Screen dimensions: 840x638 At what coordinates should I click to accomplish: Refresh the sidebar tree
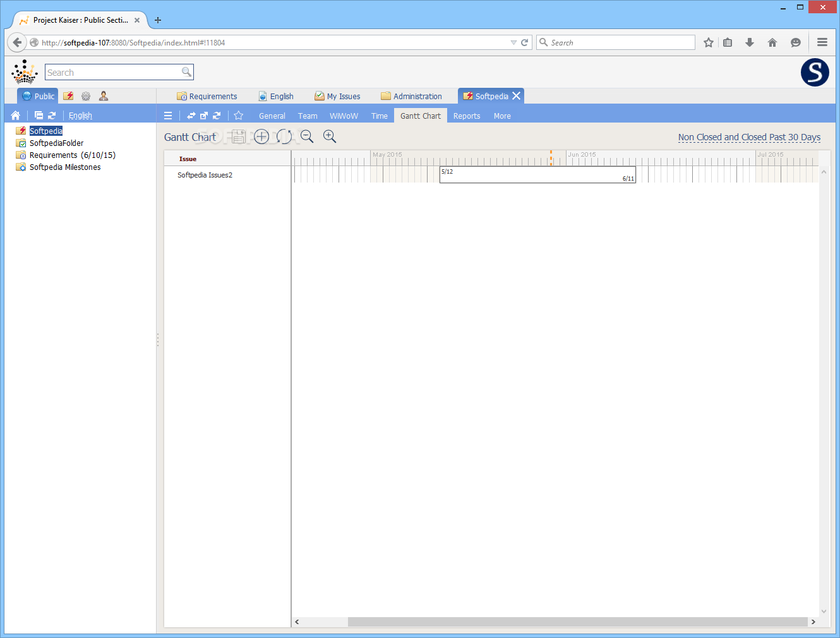coord(52,116)
